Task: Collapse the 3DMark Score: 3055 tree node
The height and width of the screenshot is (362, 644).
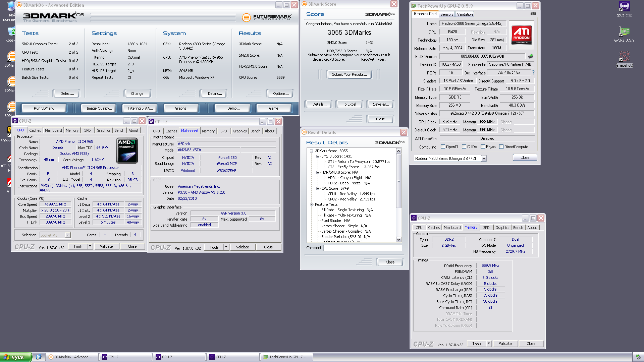Action: 311,151
